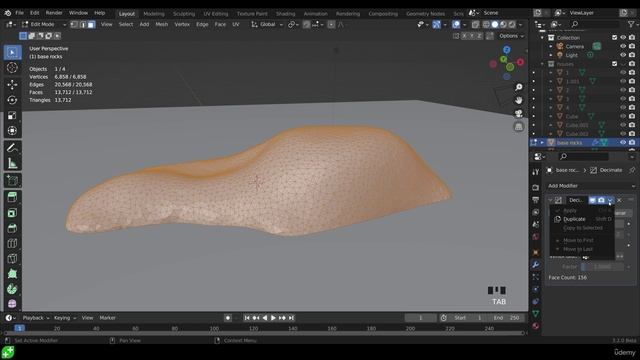Open the Tool properties tab
This screenshot has width=640, height=360.
click(x=536, y=172)
